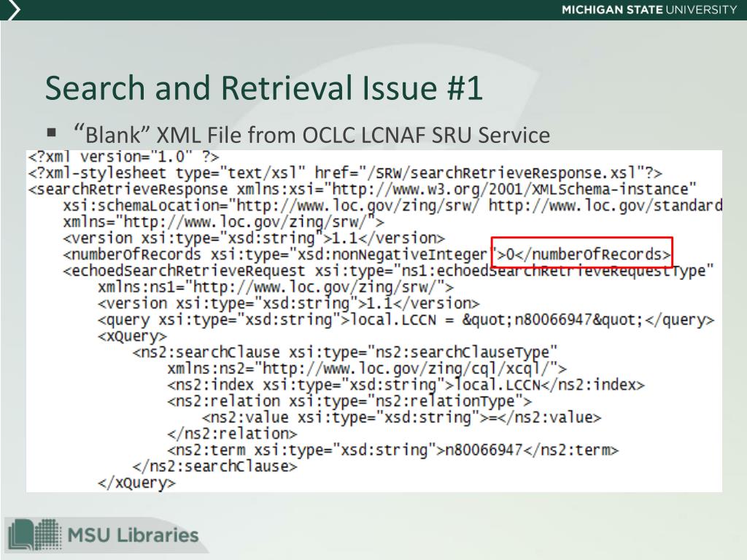747x560 pixels.
Task: Select the <ns2:value> equals-sign line
Action: tap(402, 418)
